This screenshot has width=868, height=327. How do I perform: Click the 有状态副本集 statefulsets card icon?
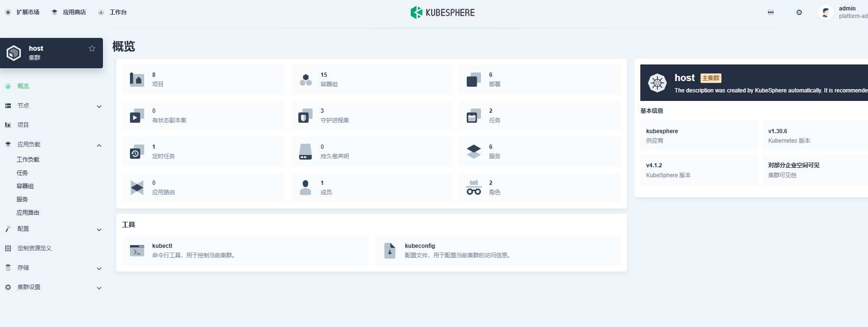click(x=137, y=116)
